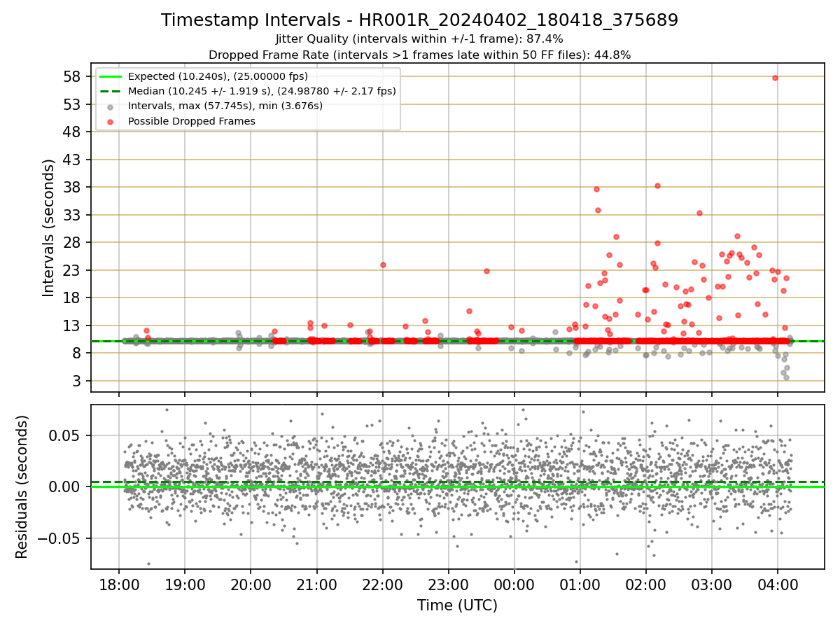Click the 'Time (UTC)' x-axis label
This screenshot has width=840, height=630.
(457, 605)
